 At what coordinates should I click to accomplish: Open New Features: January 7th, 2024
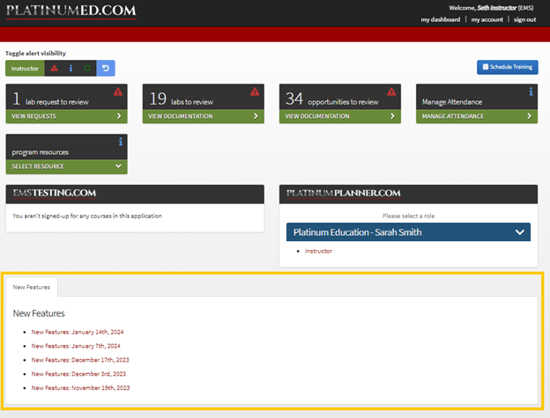(76, 346)
